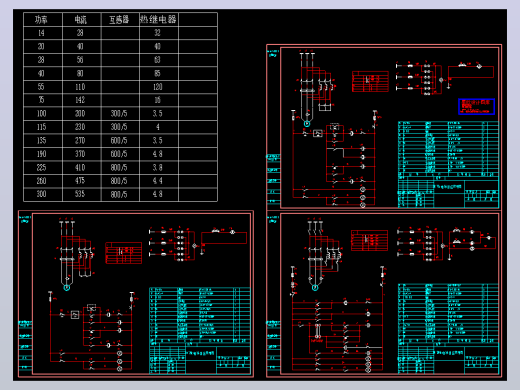Click the power value 135

click(x=41, y=140)
